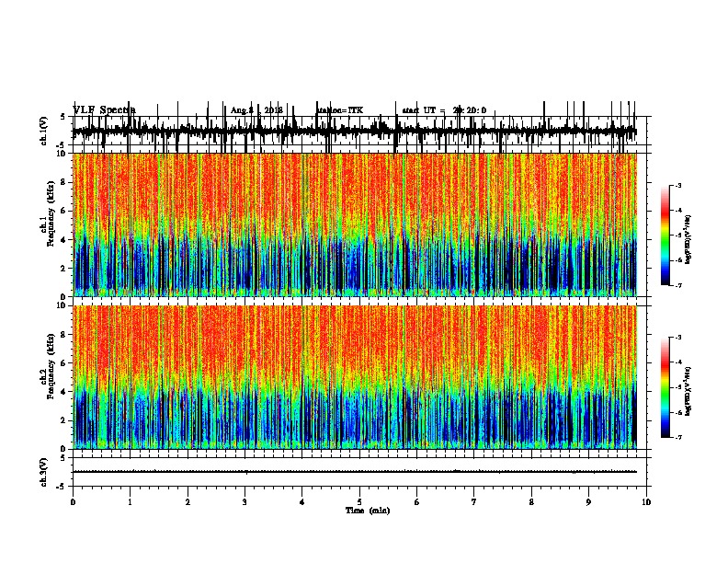Click the '-7' label on the ch.1 color bar
The height and width of the screenshot is (563, 728).
click(677, 285)
